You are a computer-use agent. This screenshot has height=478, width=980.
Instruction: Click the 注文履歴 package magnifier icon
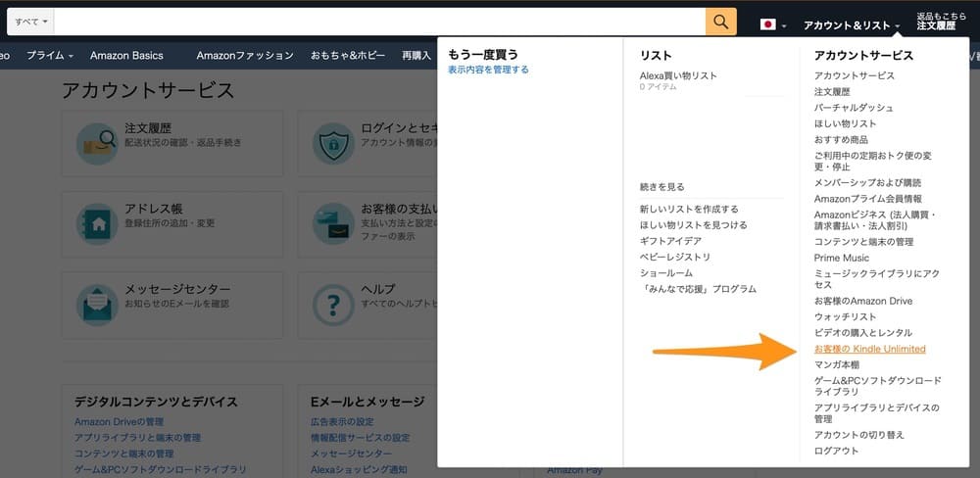(97, 144)
